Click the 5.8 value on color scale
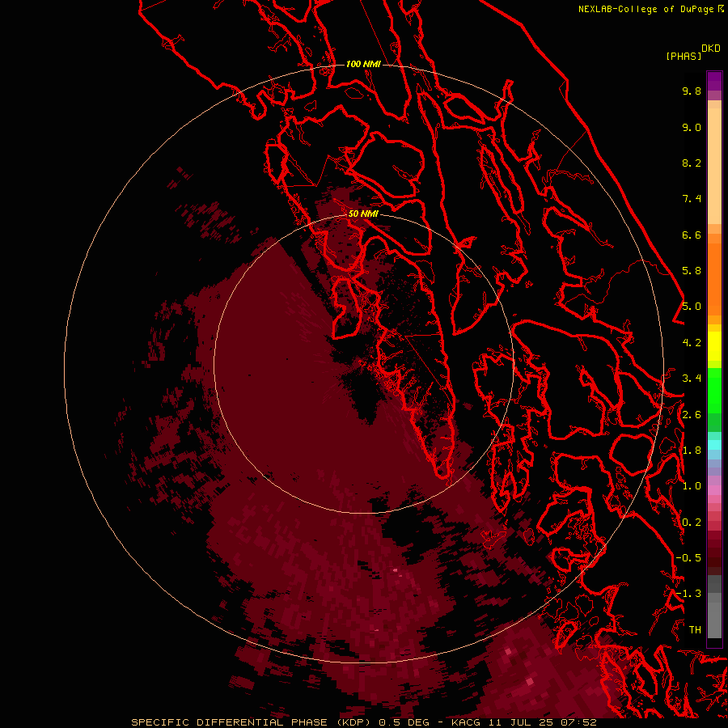This screenshot has height=728, width=728. [x=692, y=271]
